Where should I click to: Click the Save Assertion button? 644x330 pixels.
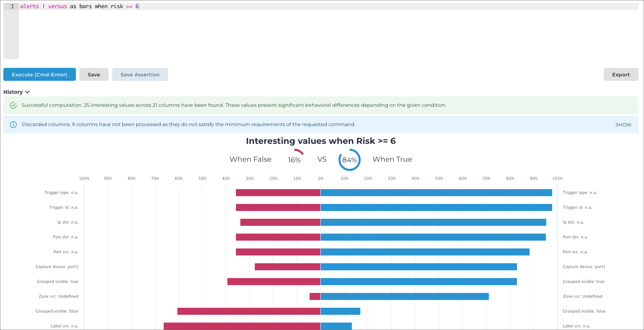[x=140, y=75]
